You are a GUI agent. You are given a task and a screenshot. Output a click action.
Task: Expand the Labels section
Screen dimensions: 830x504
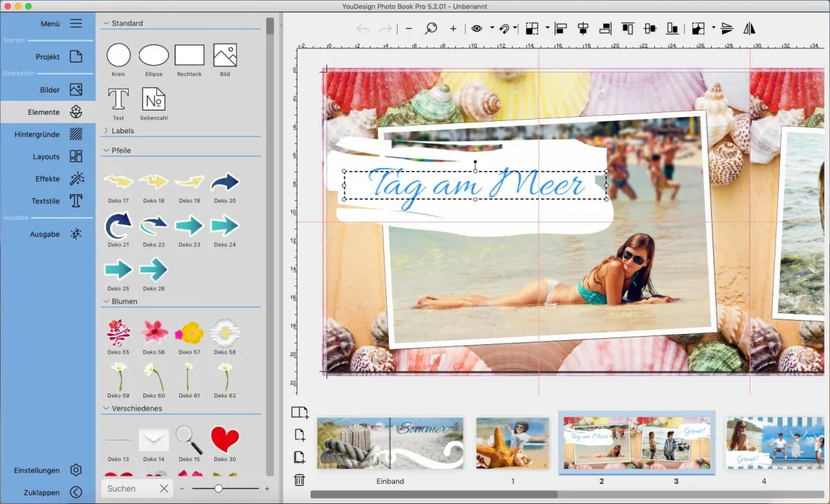(107, 131)
